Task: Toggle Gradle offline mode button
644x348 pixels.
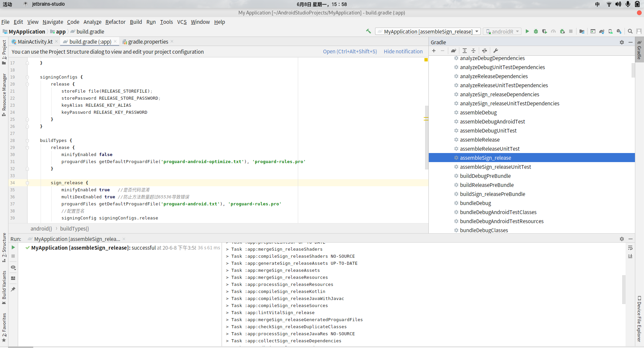Action: (x=484, y=51)
